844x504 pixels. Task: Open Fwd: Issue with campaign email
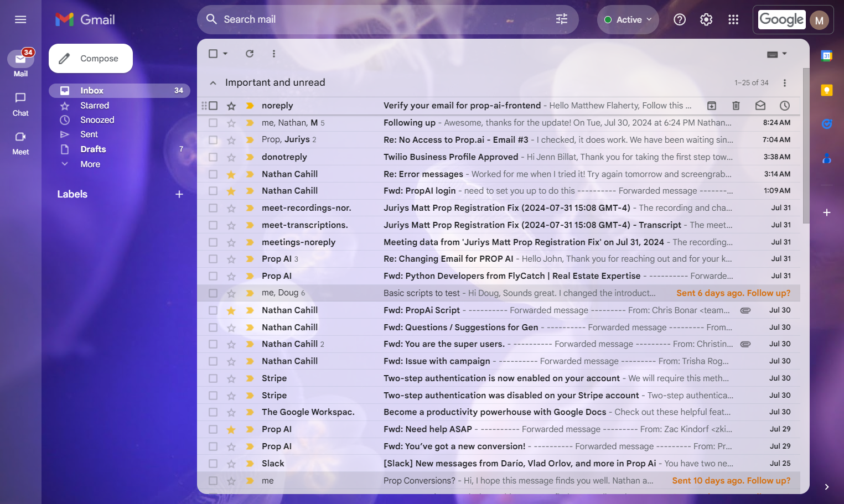pos(499,361)
